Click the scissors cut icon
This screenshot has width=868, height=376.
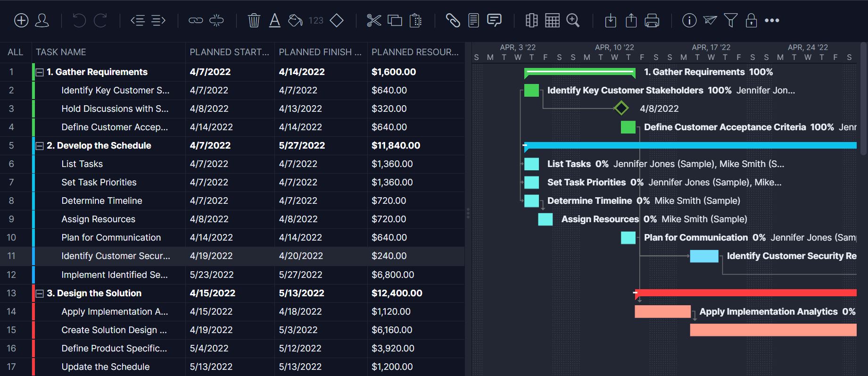coord(374,20)
